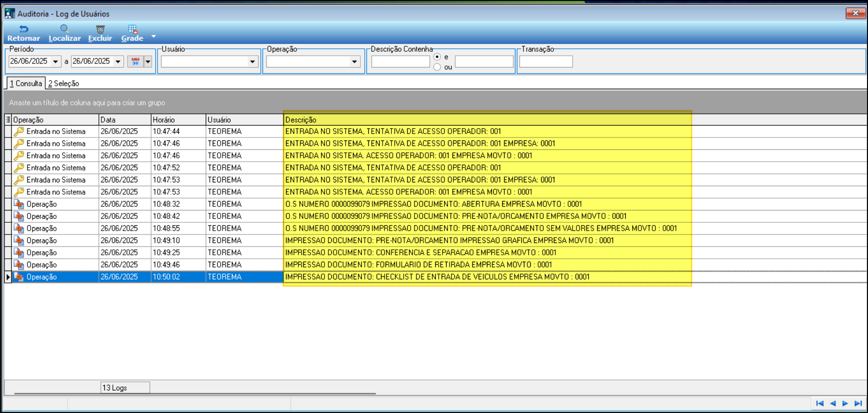
Task: Click key icon in first 10:47:53 row
Action: pos(19,180)
